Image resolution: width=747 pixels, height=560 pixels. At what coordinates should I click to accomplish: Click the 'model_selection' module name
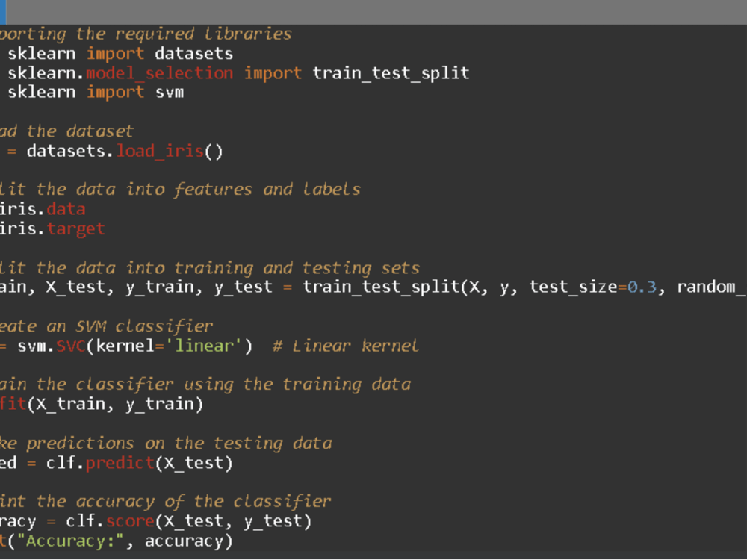(160, 73)
